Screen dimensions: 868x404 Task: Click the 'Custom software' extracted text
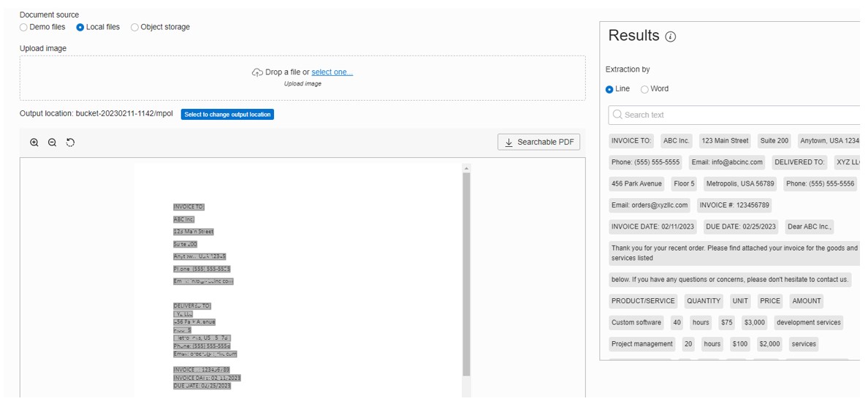(636, 322)
